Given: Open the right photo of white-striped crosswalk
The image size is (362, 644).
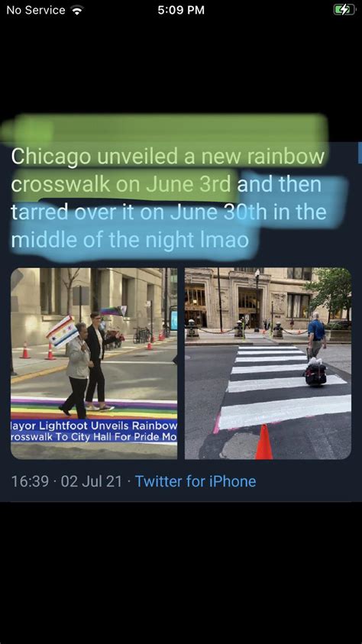Looking at the screenshot, I should click(x=268, y=363).
